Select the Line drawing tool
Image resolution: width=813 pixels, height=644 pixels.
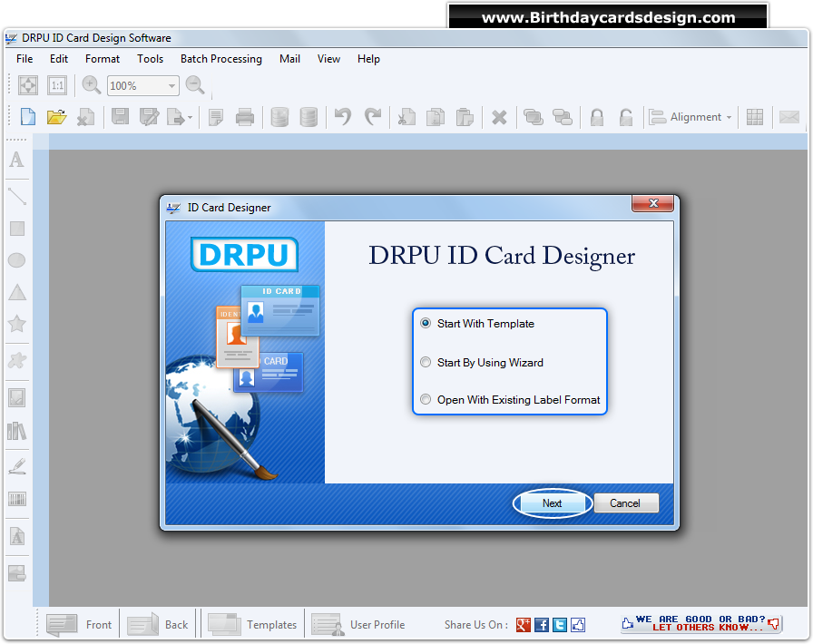point(17,196)
